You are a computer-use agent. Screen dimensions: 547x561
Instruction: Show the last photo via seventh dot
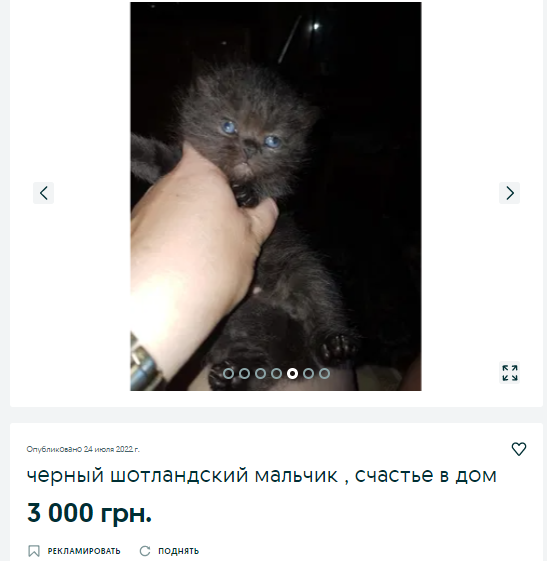pyautogui.click(x=324, y=374)
